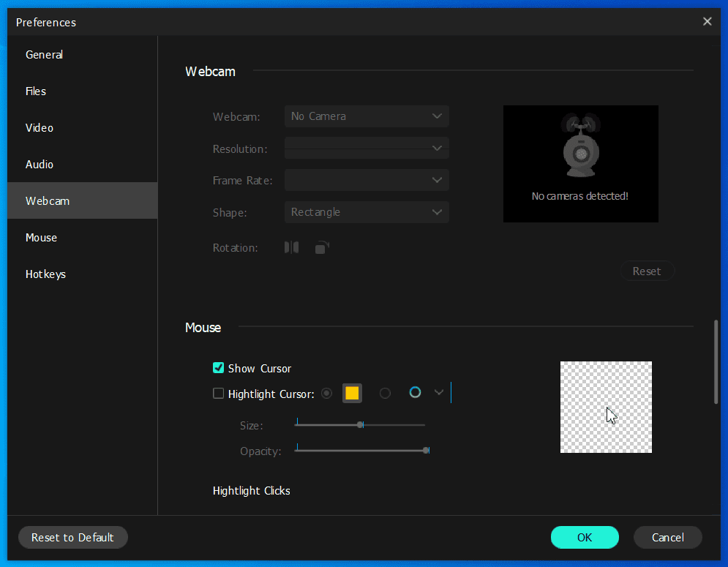Viewport: 728px width, 567px height.
Task: Click the no cameras detected preview
Action: click(581, 164)
